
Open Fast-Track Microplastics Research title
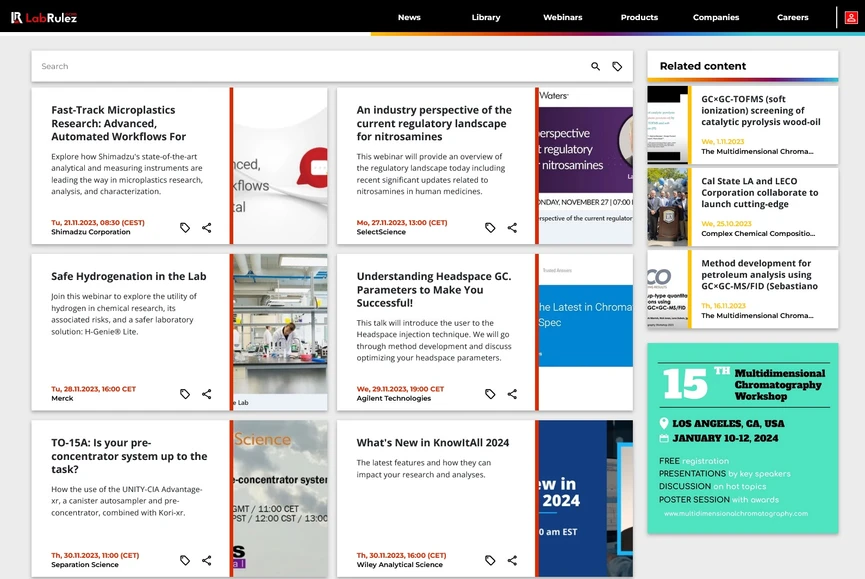pos(119,123)
